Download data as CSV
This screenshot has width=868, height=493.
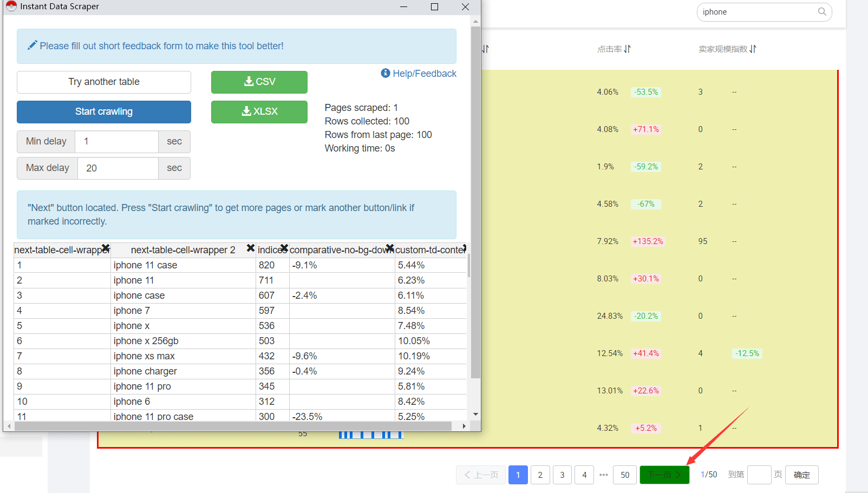tap(259, 82)
